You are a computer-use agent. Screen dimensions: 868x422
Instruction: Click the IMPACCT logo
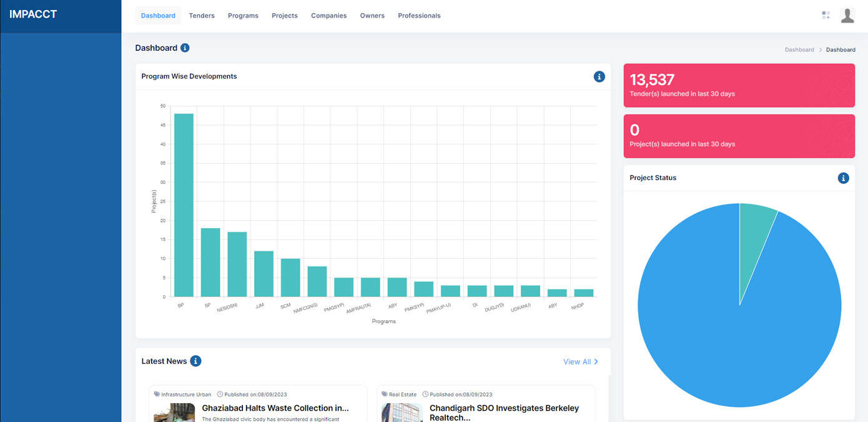33,14
